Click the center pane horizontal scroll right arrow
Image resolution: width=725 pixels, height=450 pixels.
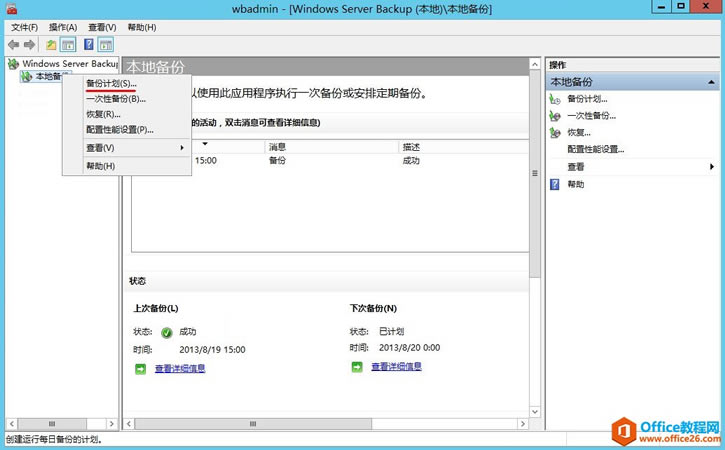523,424
